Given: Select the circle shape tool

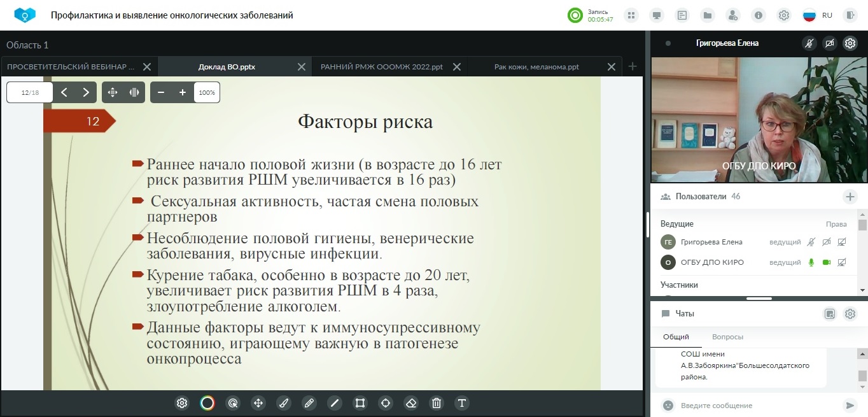Looking at the screenshot, I should [386, 403].
